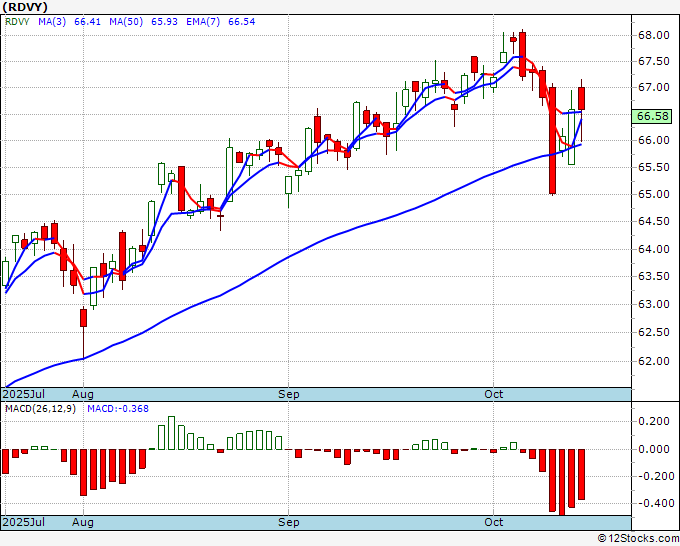
Task: Click the 64.50 price axis label
Action: click(x=654, y=222)
